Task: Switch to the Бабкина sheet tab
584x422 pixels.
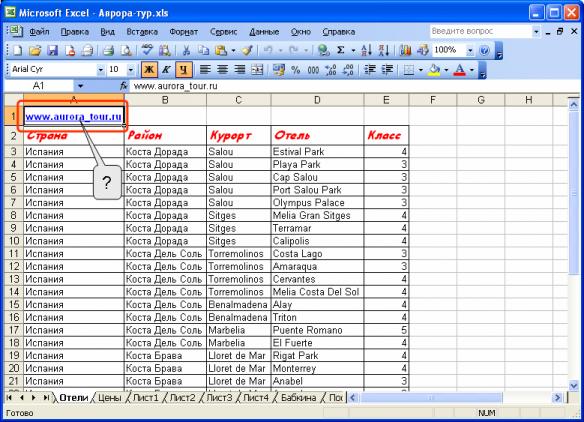Action: [x=298, y=398]
